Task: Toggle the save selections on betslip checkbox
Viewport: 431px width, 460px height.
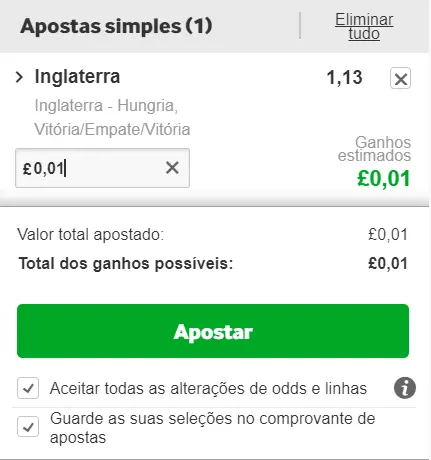Action: [28, 427]
